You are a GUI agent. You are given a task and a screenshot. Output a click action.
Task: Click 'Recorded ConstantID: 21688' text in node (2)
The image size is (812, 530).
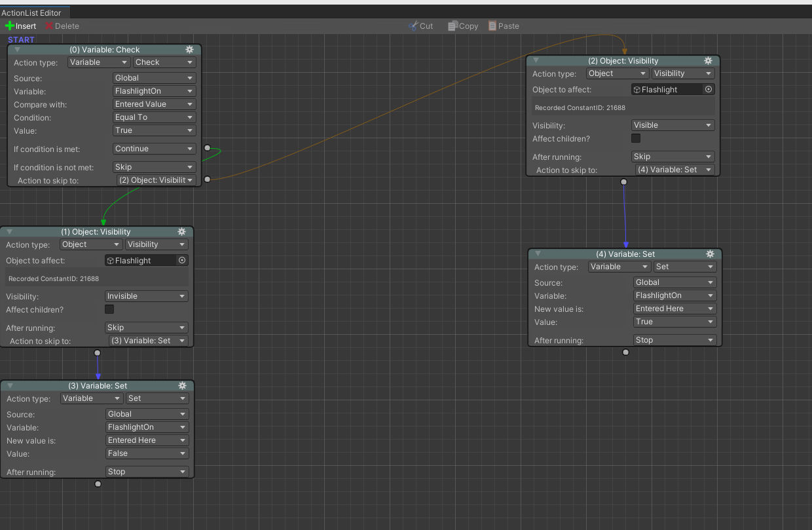point(580,107)
